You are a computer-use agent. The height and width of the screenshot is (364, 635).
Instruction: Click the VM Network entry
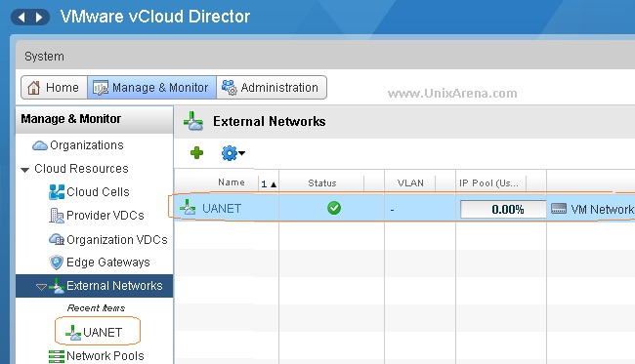[602, 209]
